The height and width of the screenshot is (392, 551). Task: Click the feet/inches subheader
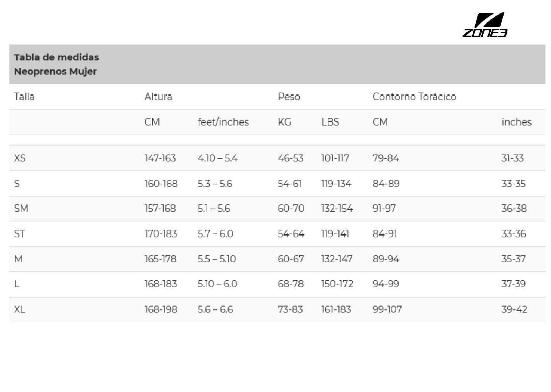click(x=223, y=122)
